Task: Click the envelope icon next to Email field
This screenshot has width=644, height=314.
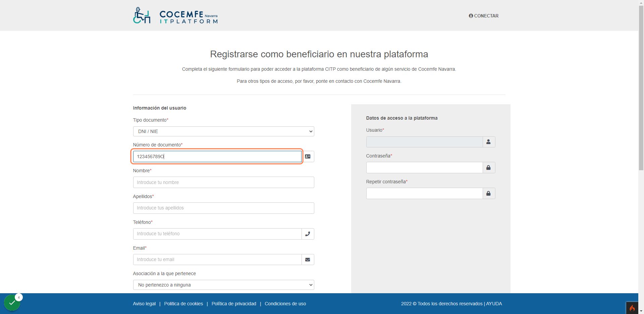Action: (x=308, y=260)
